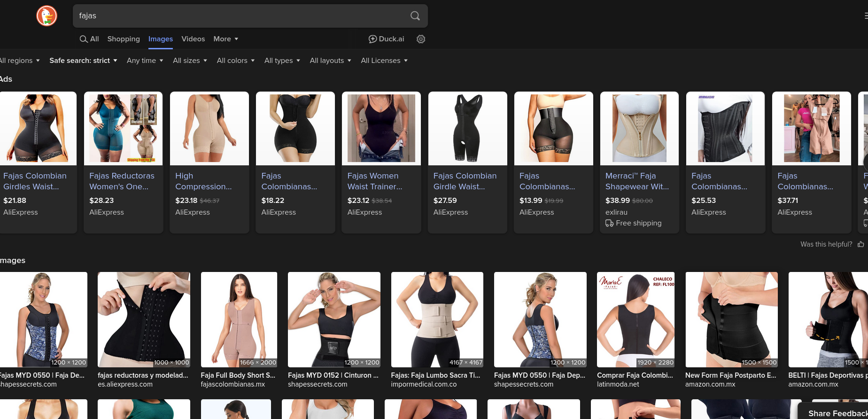Select the Images tab
This screenshot has width=868, height=419.
tap(161, 39)
